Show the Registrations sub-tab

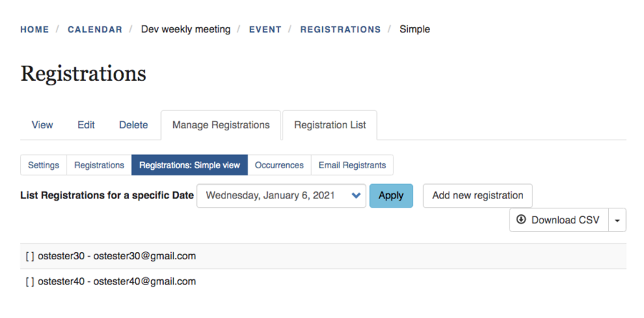(99, 165)
